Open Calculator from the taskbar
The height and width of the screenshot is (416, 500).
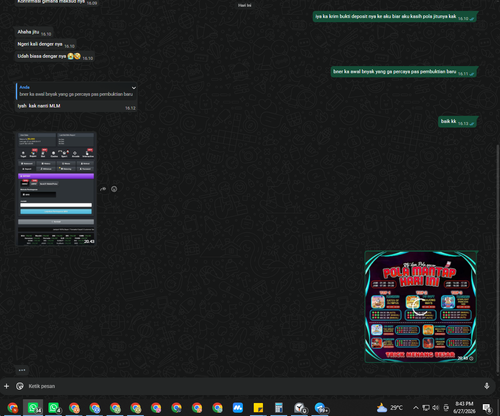click(x=279, y=408)
